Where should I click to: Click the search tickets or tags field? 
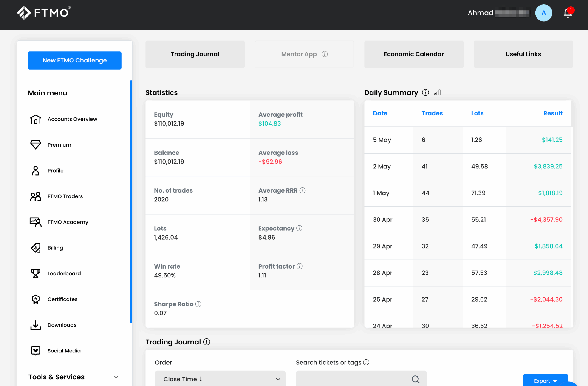(361, 378)
